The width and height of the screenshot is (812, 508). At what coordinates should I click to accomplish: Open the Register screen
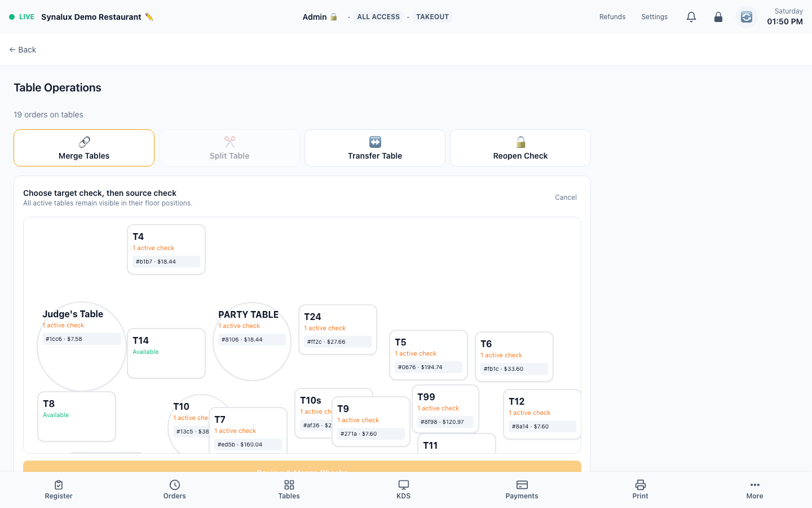click(x=59, y=490)
